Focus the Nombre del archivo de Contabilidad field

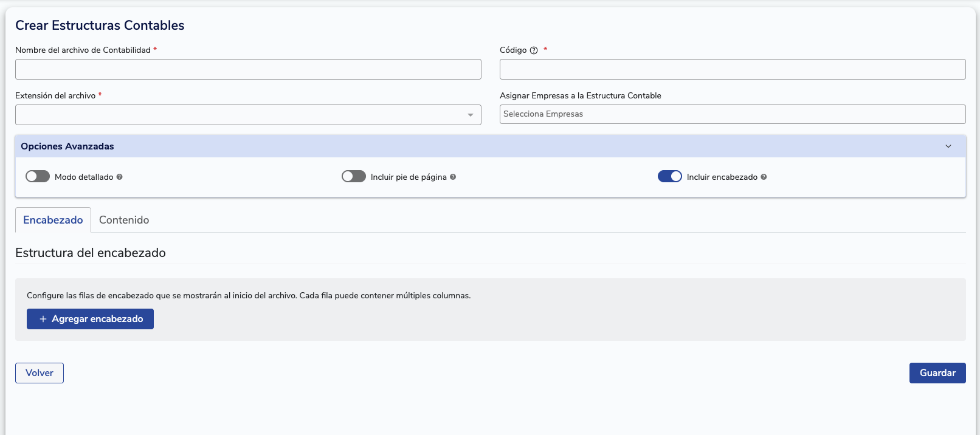tap(248, 69)
